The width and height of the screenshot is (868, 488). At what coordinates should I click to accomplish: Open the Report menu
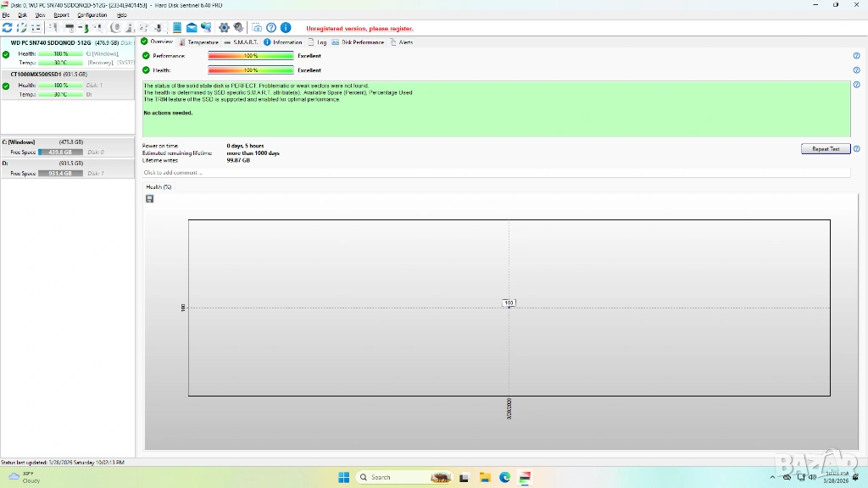[61, 15]
